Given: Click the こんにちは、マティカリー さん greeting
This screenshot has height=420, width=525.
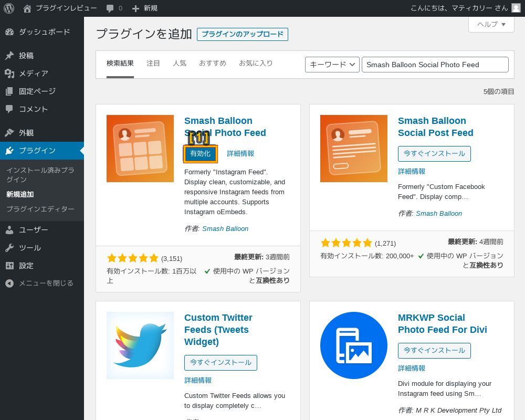Looking at the screenshot, I should coord(459,8).
